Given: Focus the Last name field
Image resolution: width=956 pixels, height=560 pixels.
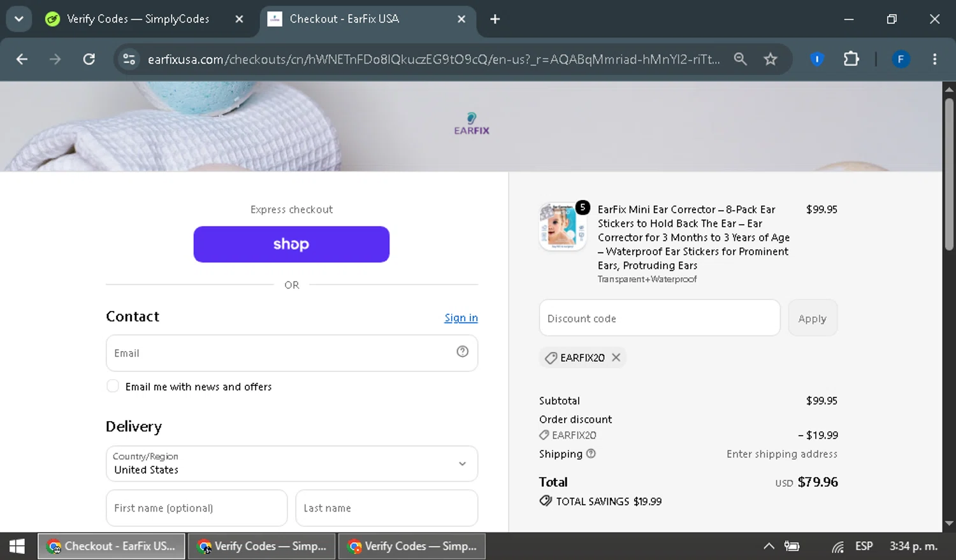Looking at the screenshot, I should pyautogui.click(x=387, y=508).
